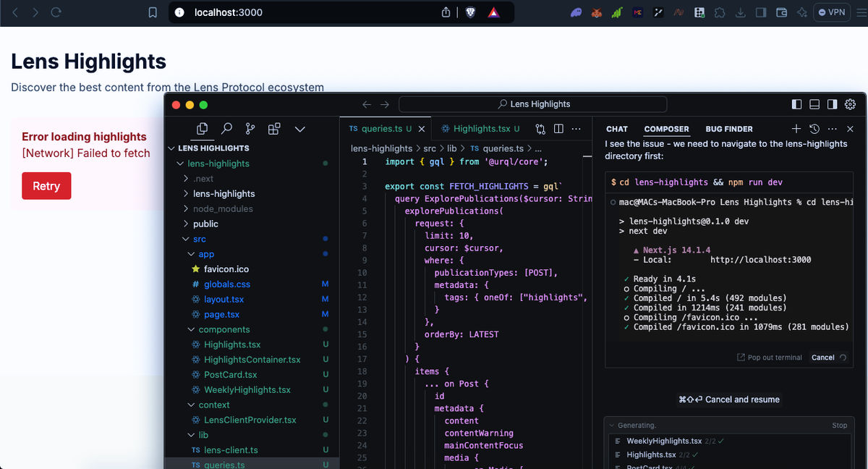Reload the browser page

56,12
